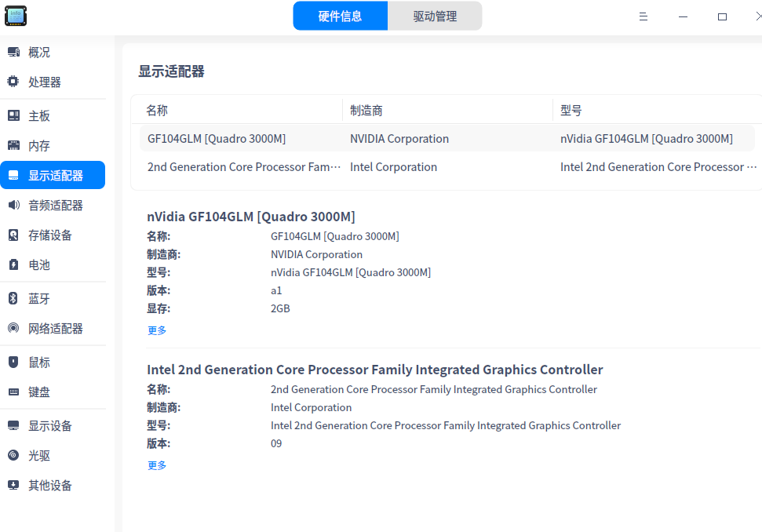This screenshot has width=762, height=532.
Task: Click the 网络适配器 network icon
Action: coord(13,328)
